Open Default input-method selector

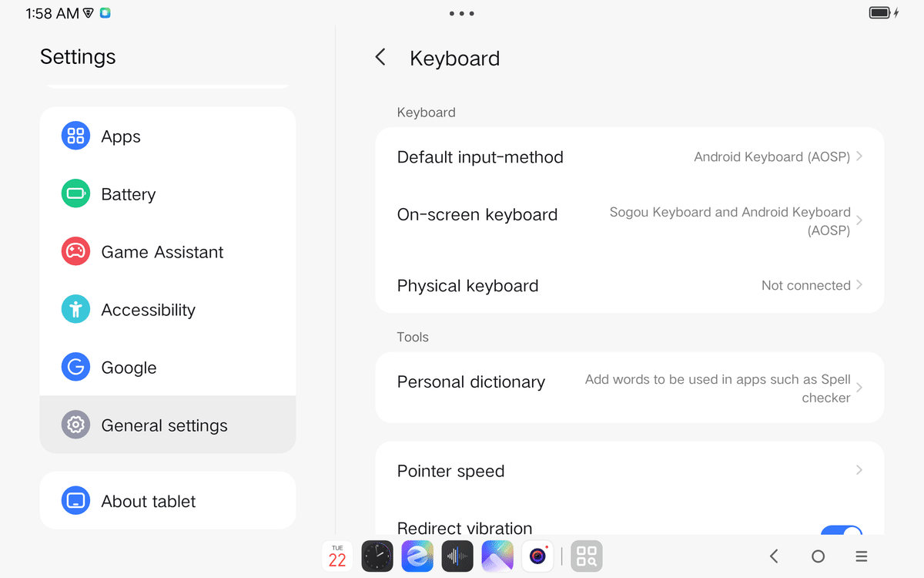629,157
